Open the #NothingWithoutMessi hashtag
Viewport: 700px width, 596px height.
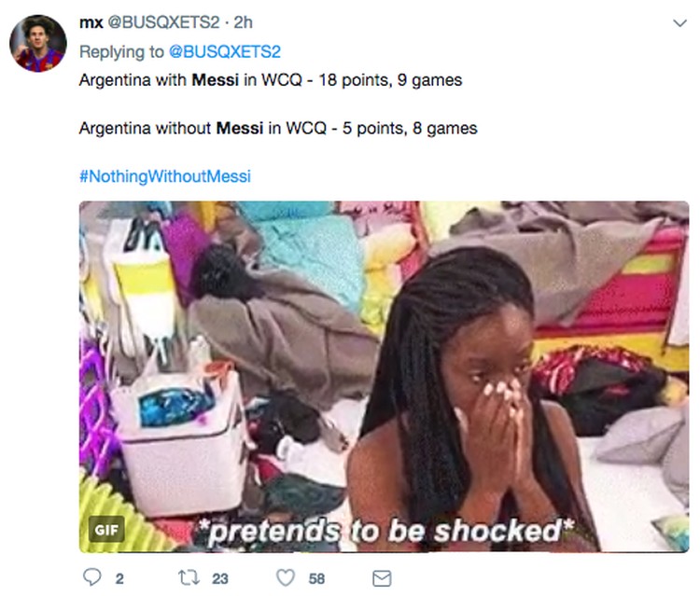point(164,176)
